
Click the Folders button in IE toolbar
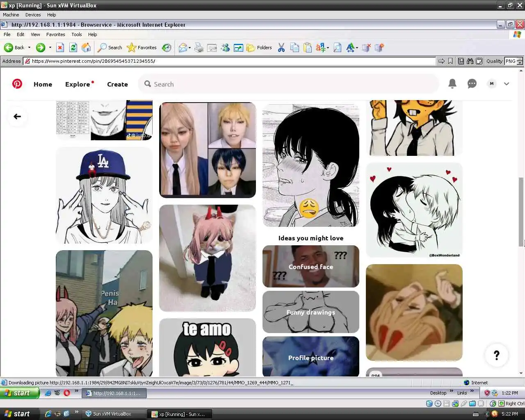click(259, 48)
